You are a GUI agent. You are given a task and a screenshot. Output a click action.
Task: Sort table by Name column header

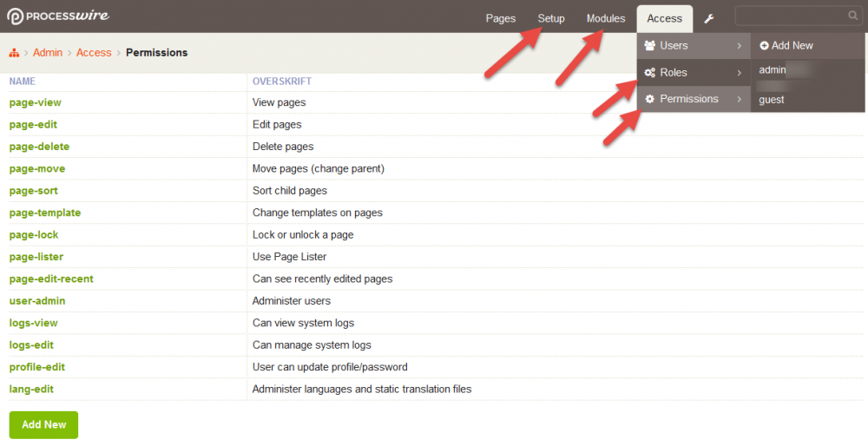tap(22, 82)
